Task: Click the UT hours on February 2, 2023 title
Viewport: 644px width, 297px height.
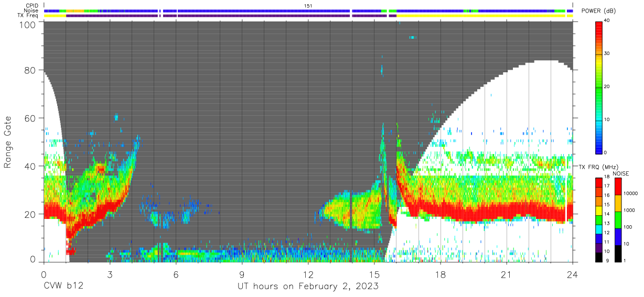Action: tap(308, 287)
